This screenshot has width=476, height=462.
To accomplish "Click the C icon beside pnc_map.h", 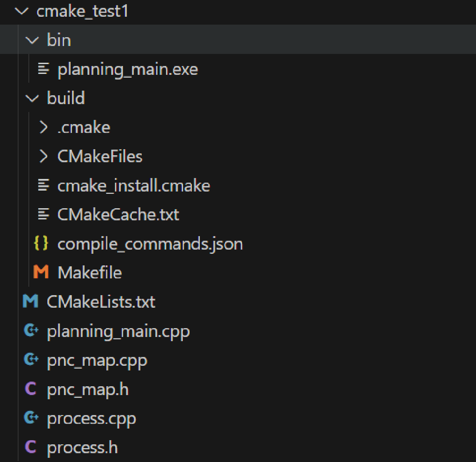I will click(x=31, y=389).
